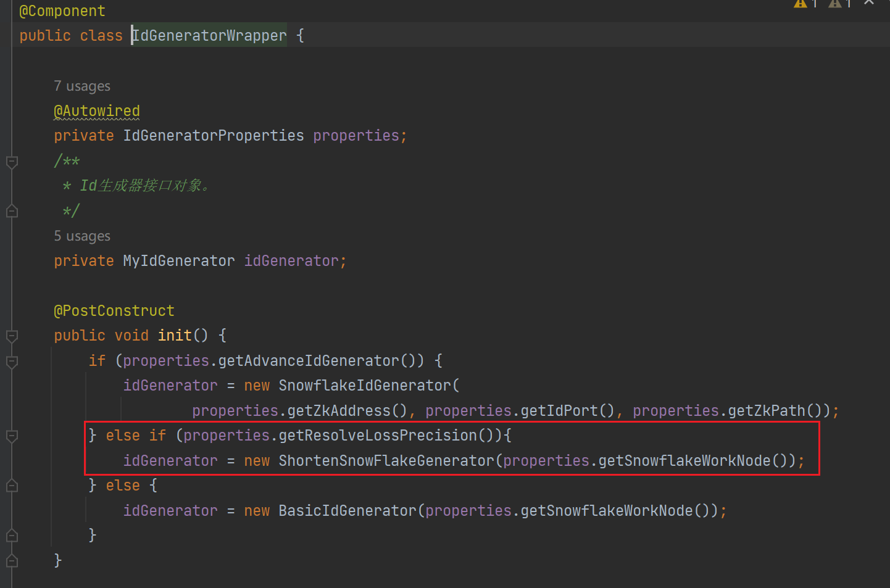This screenshot has height=588, width=890.
Task: Collapse the javadoc comment at the /** fold marker
Action: click(x=12, y=162)
